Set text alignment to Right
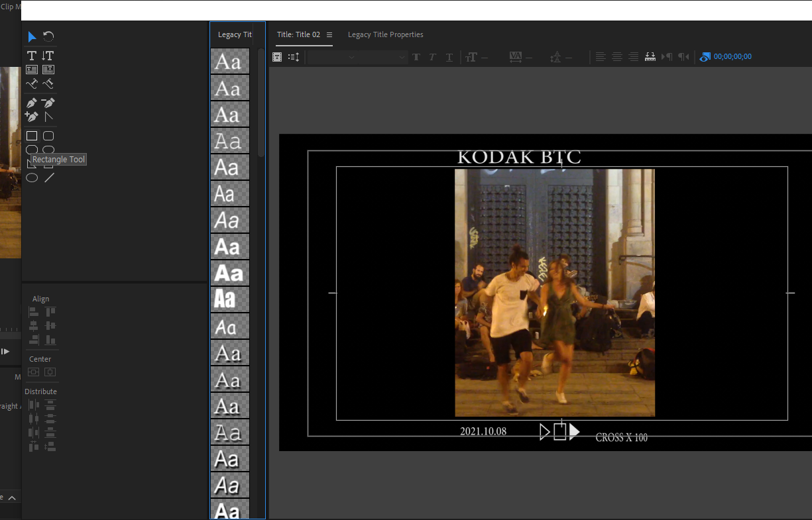The height and width of the screenshot is (520, 812). [634, 57]
